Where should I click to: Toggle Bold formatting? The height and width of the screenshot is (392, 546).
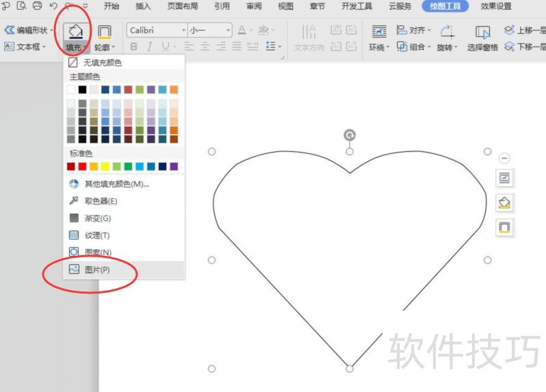tap(133, 47)
